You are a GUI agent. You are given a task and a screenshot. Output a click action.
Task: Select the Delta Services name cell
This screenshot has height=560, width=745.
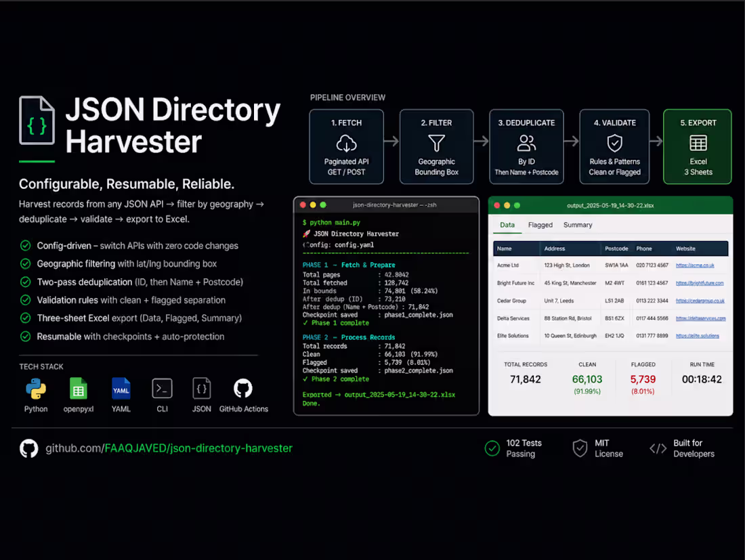pos(513,318)
